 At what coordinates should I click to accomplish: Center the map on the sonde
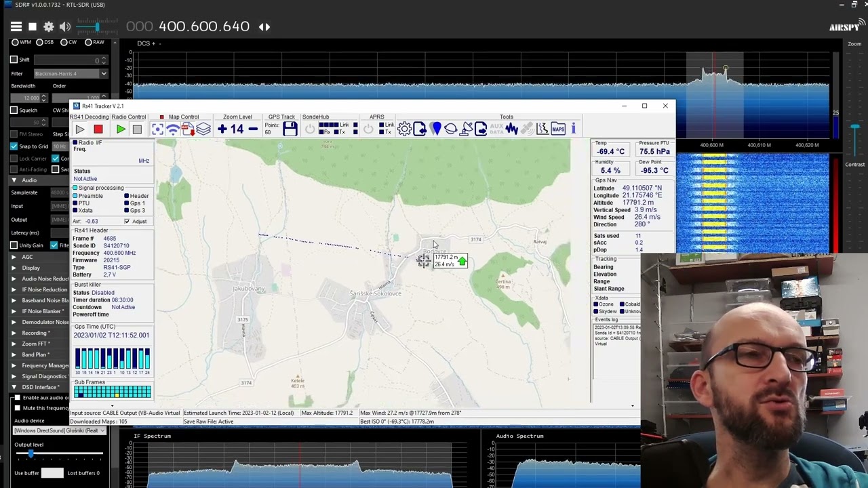[157, 129]
